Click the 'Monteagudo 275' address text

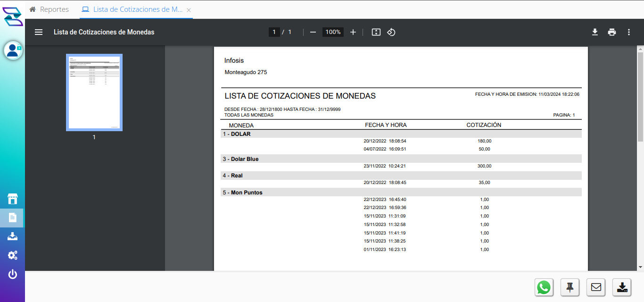[x=246, y=72]
